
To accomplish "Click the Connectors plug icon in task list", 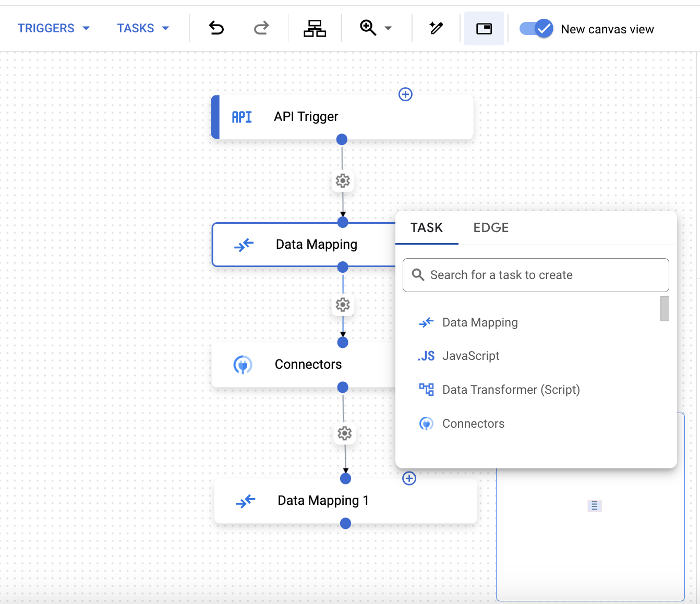I will 426,424.
